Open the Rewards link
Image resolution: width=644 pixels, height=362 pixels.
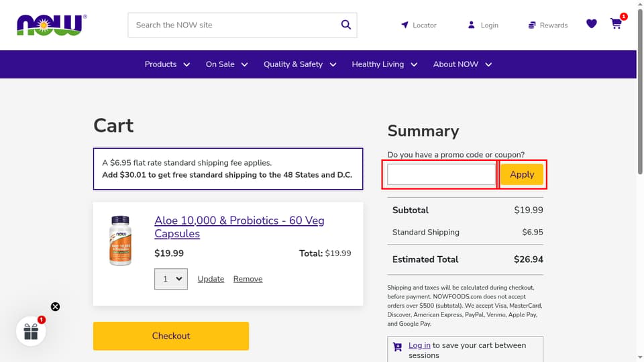coord(548,25)
